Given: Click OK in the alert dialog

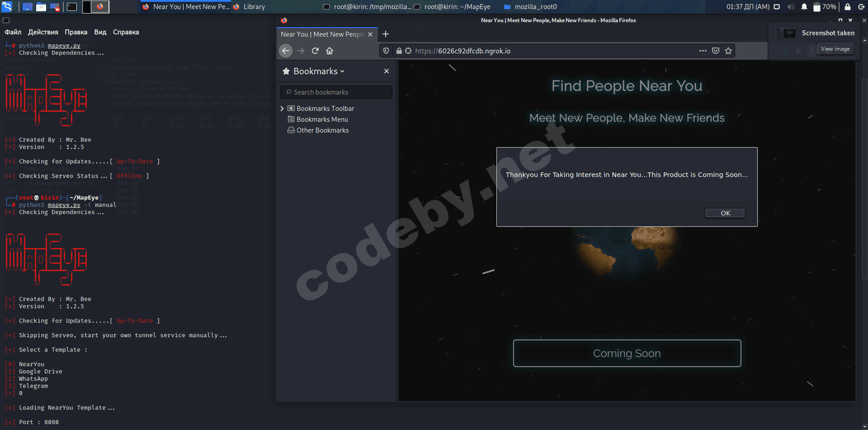Looking at the screenshot, I should point(725,213).
